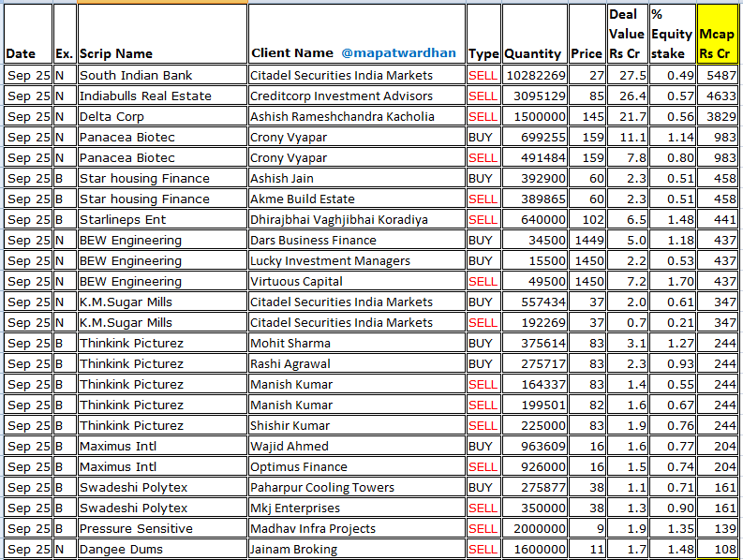743x560 pixels.
Task: Click the SELL cell for South Indian Bank
Action: coord(483,75)
